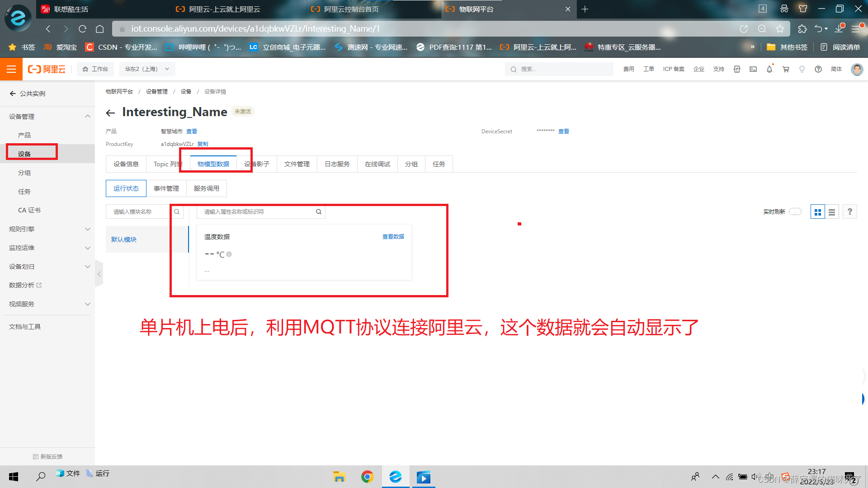The width and height of the screenshot is (868, 488).
Task: Click 查看 link next to 智慧城市 product
Action: (x=192, y=131)
